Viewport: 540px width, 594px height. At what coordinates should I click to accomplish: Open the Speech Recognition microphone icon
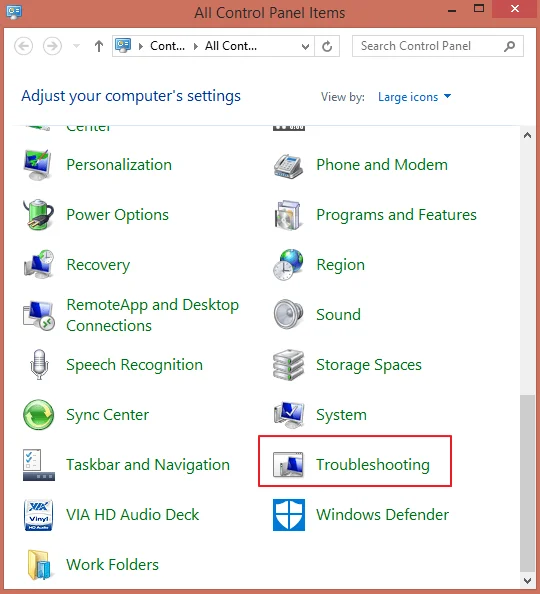point(39,364)
